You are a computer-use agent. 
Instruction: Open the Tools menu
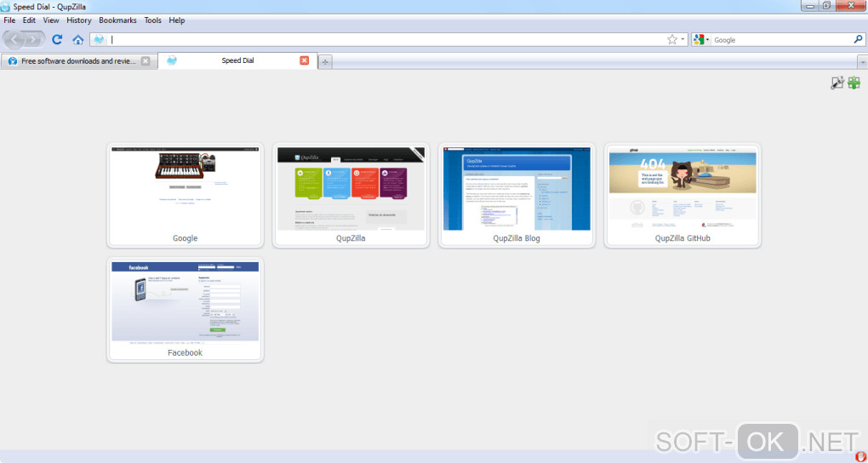(153, 20)
